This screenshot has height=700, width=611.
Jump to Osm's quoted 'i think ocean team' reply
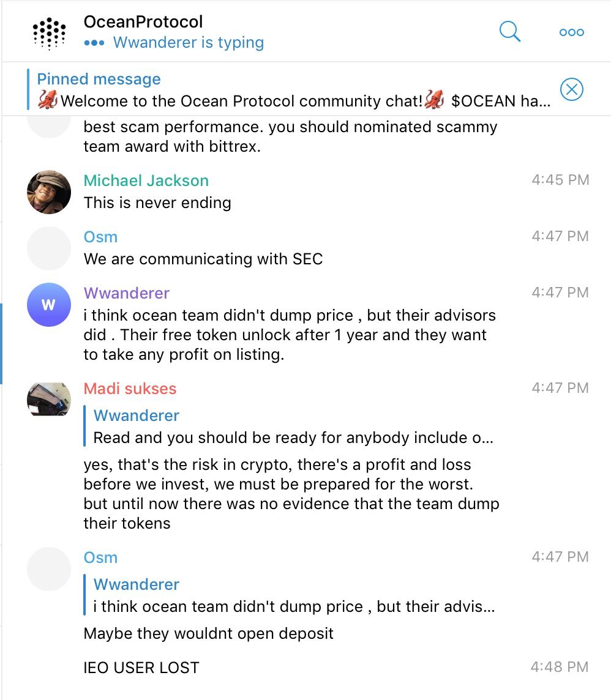pos(289,595)
